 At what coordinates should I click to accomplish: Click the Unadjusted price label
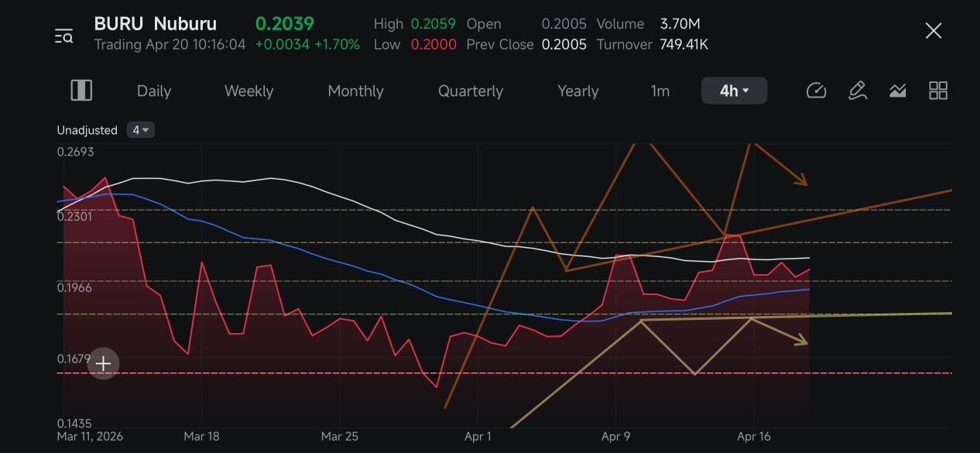point(87,130)
